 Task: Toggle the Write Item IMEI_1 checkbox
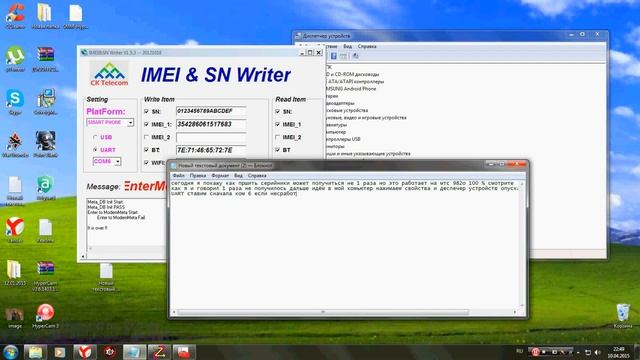(x=146, y=124)
